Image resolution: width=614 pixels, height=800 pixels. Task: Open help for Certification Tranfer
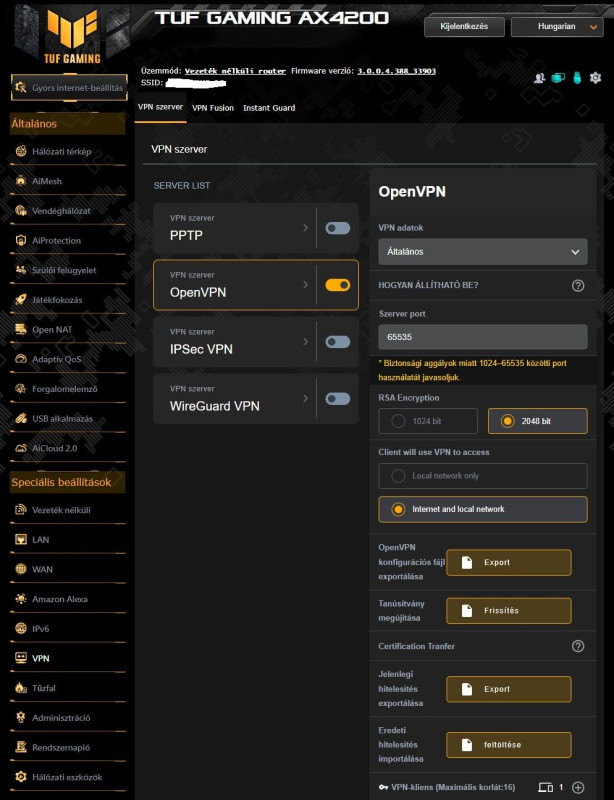(x=578, y=646)
